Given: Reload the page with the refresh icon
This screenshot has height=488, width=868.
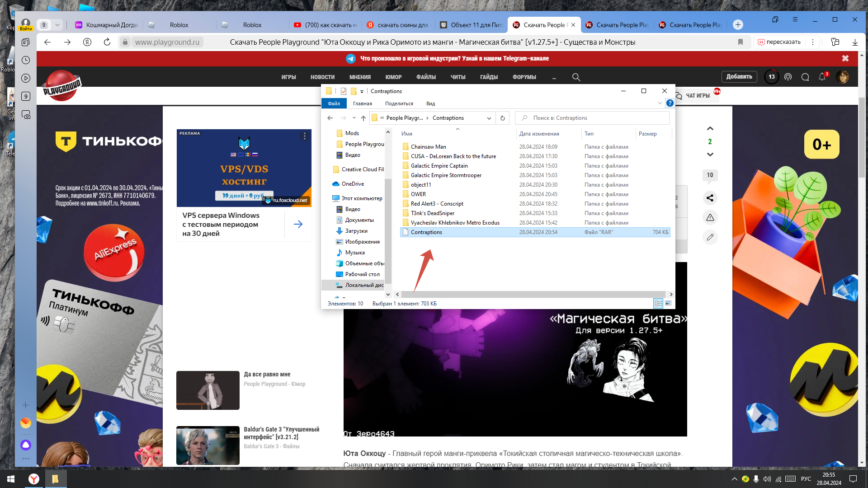Looking at the screenshot, I should click(107, 42).
